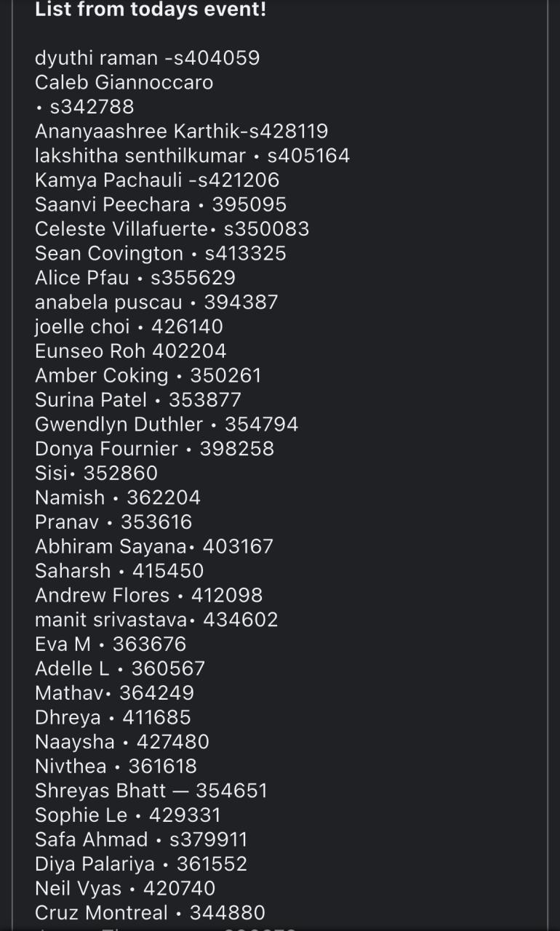The height and width of the screenshot is (931, 560).
Task: Select the Shreyas Bhatt — 354651 line
Action: pyautogui.click(x=151, y=791)
